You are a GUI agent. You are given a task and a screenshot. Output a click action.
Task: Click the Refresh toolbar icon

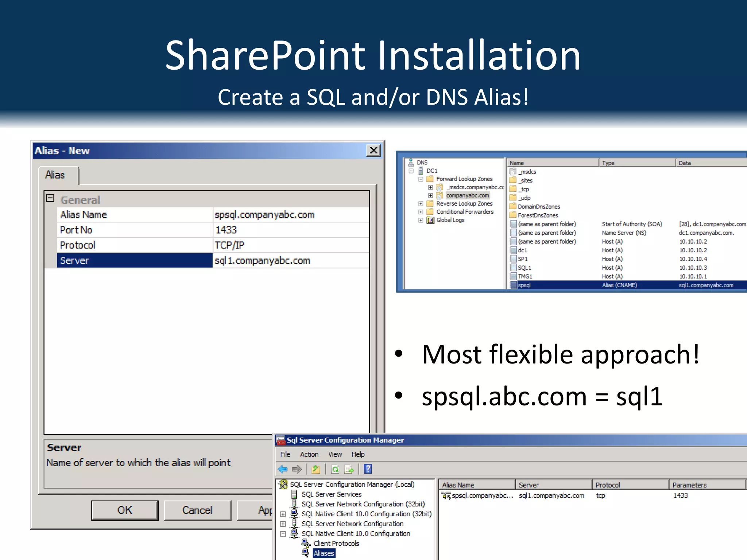tap(335, 469)
